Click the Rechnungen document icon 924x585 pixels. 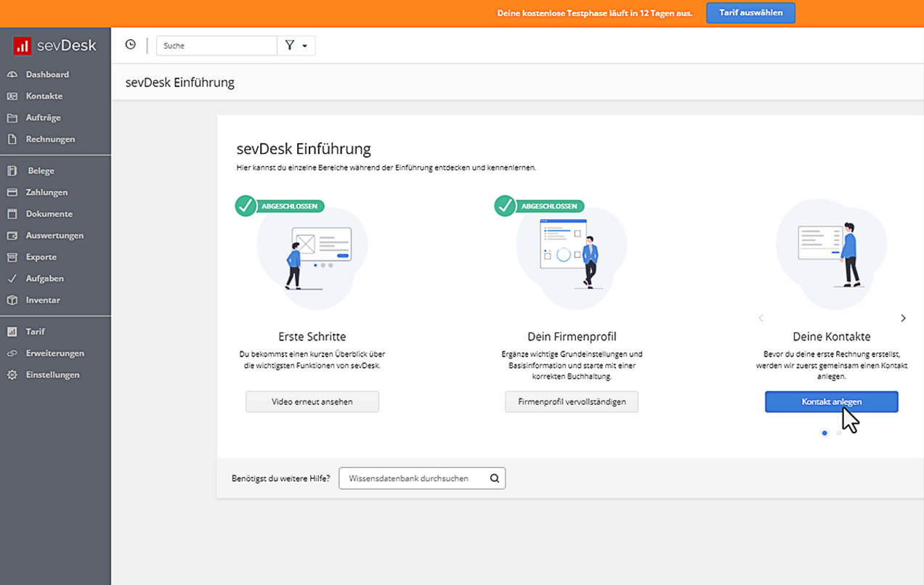click(x=12, y=139)
